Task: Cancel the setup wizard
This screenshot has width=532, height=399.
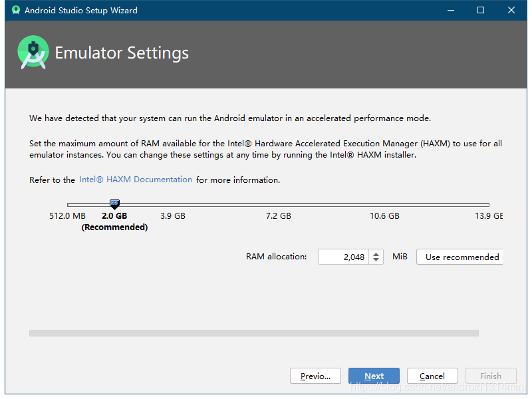Action: [x=432, y=376]
